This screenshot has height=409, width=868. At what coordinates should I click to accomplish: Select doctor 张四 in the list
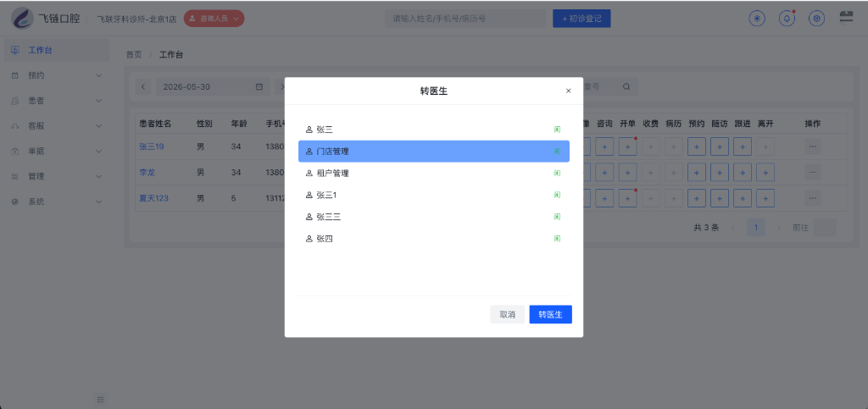click(433, 239)
